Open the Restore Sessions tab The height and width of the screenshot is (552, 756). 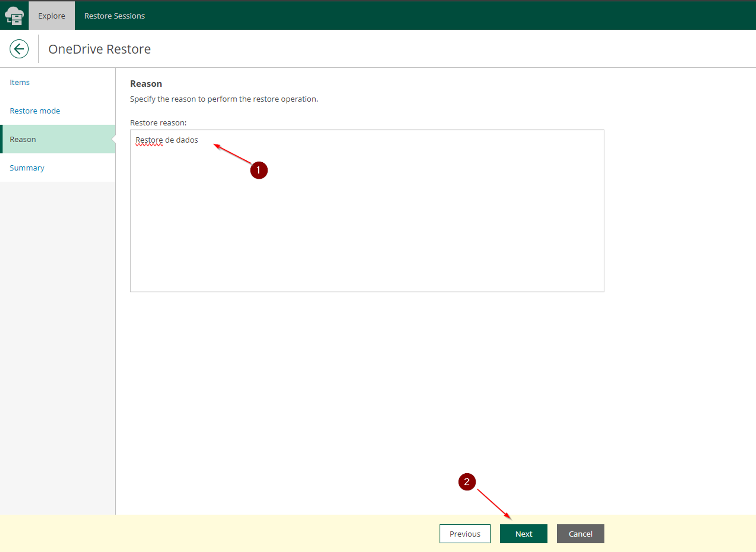(x=115, y=16)
